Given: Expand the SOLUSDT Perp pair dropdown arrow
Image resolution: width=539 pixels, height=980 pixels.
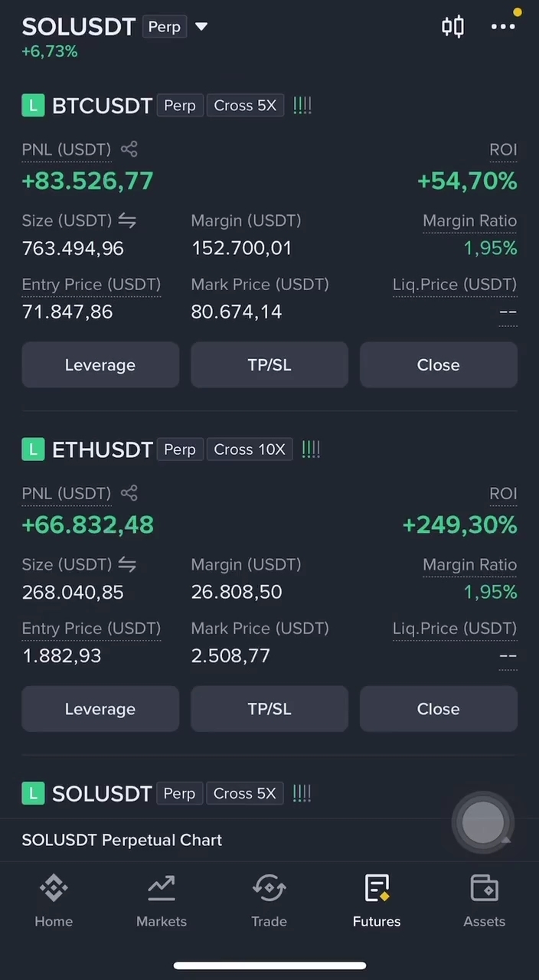Looking at the screenshot, I should click(201, 27).
